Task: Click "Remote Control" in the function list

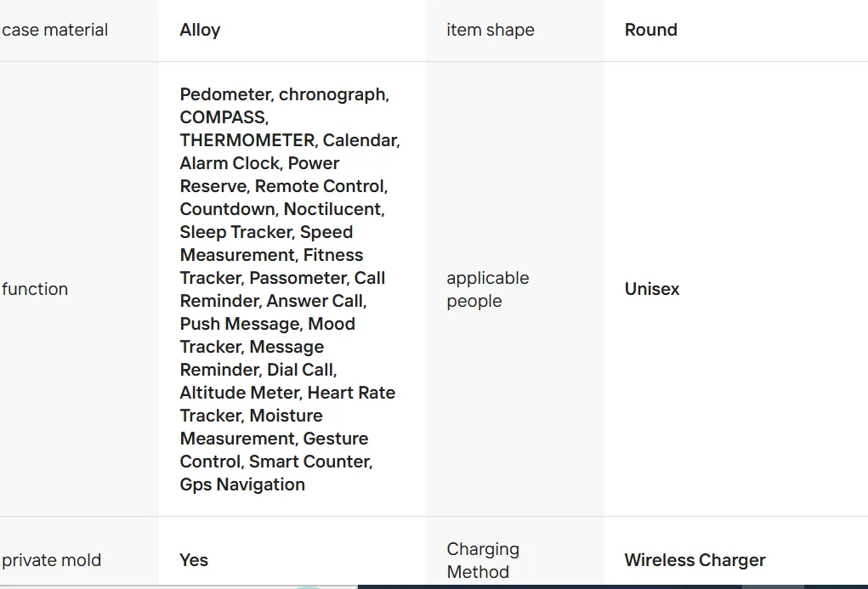Action: pyautogui.click(x=320, y=186)
